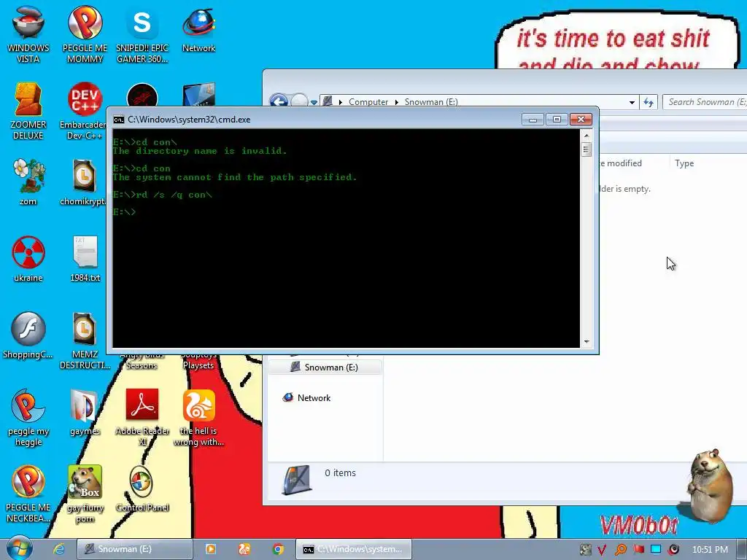
Task: Open the MEMZ DESTRUCTI... desktop icon
Action: click(85, 340)
